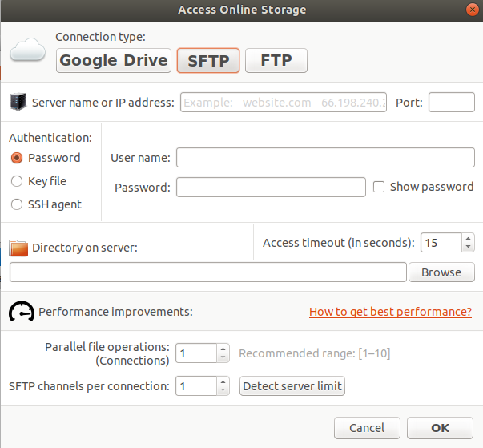This screenshot has height=448, width=483.
Task: Cancel the dialog
Action: (x=367, y=428)
